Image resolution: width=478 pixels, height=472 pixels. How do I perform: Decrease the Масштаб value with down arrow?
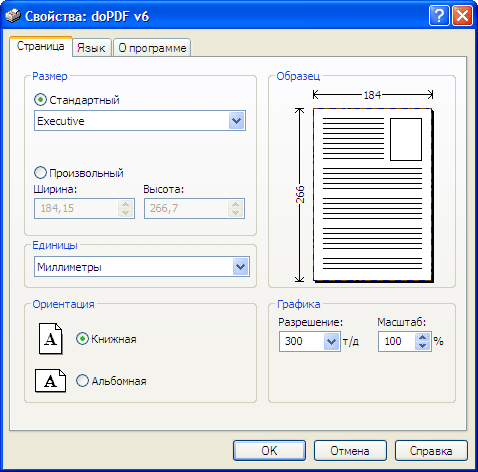point(423,346)
